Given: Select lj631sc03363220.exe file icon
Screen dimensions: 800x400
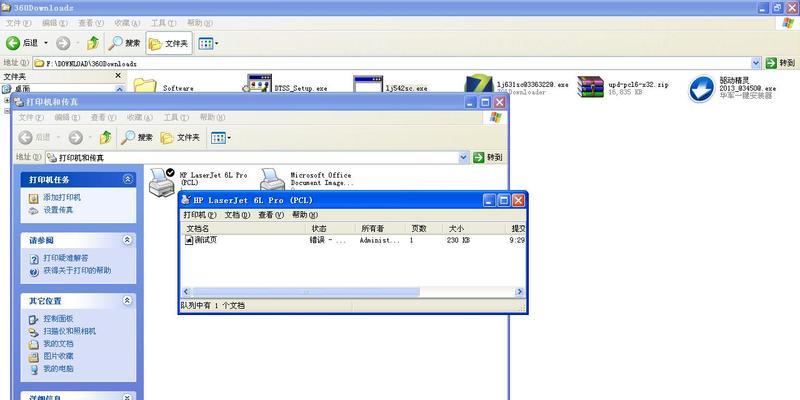Looking at the screenshot, I should point(479,85).
